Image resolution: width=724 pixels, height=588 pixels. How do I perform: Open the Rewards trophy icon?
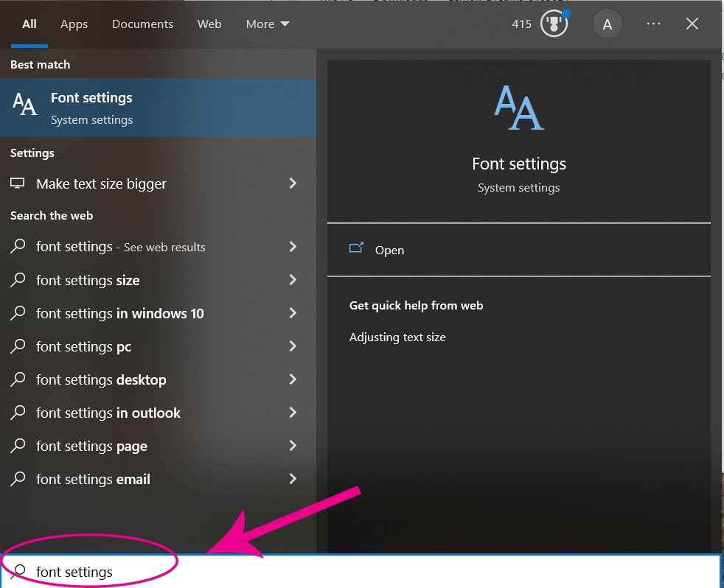[x=554, y=24]
